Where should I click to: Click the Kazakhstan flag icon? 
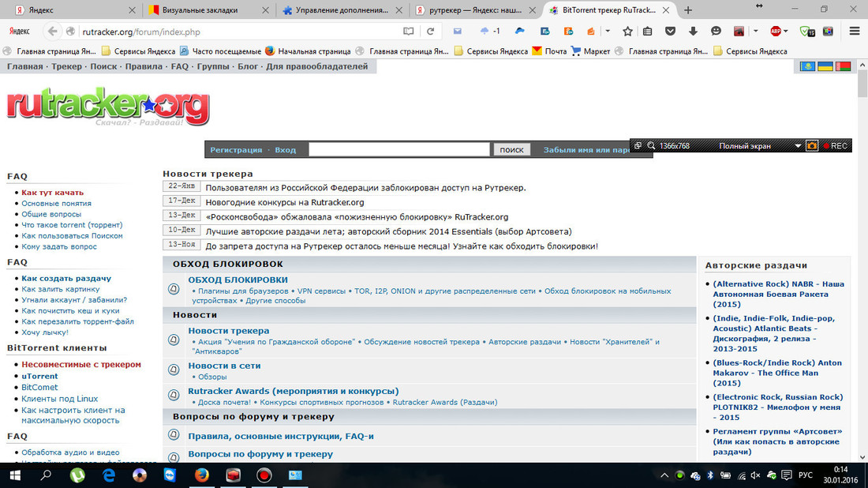pos(808,67)
